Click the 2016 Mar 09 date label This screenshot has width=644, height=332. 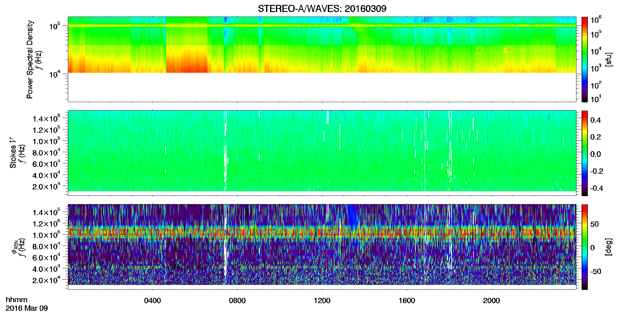pos(27,308)
